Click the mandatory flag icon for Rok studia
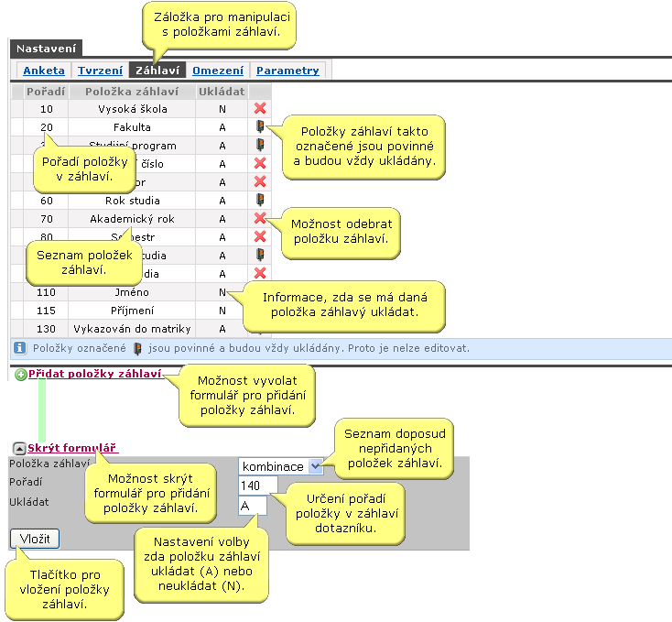Viewport: 672px width, 622px height. click(260, 200)
